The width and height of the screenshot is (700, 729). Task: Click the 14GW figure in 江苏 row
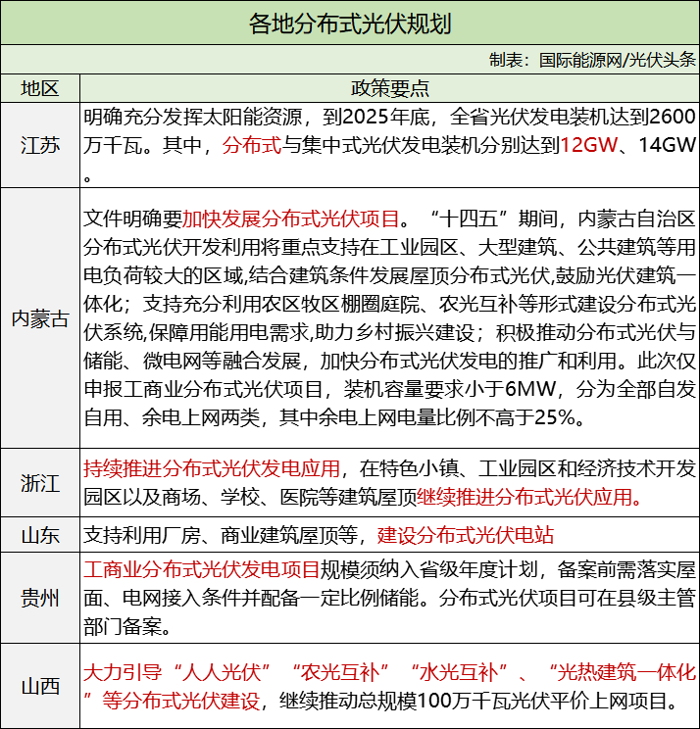coord(667,145)
